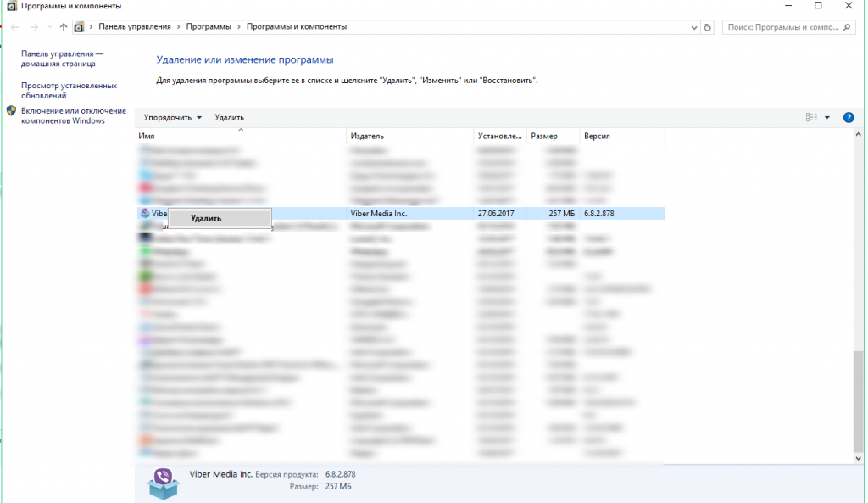Expand the address bar history dropdown
868x503 pixels.
(x=693, y=27)
